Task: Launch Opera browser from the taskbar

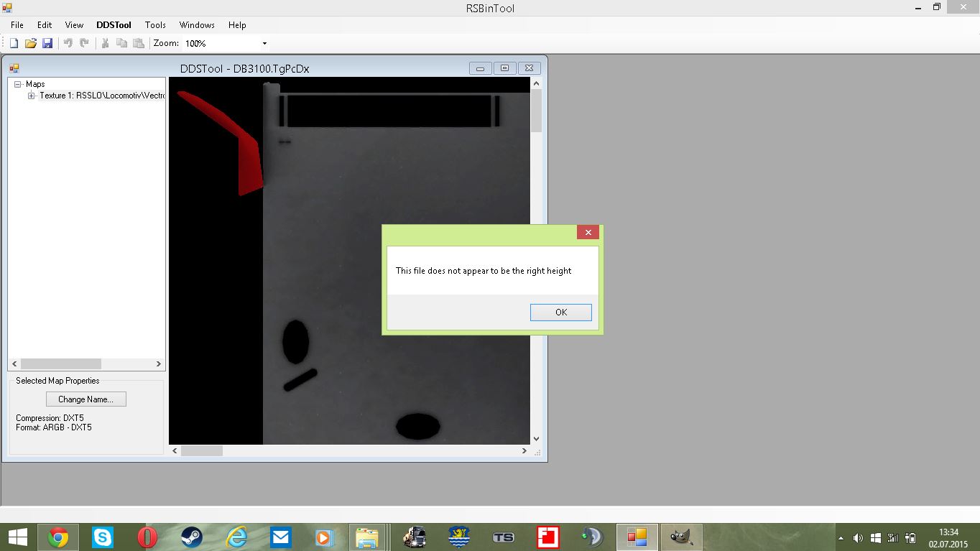Action: [147, 537]
